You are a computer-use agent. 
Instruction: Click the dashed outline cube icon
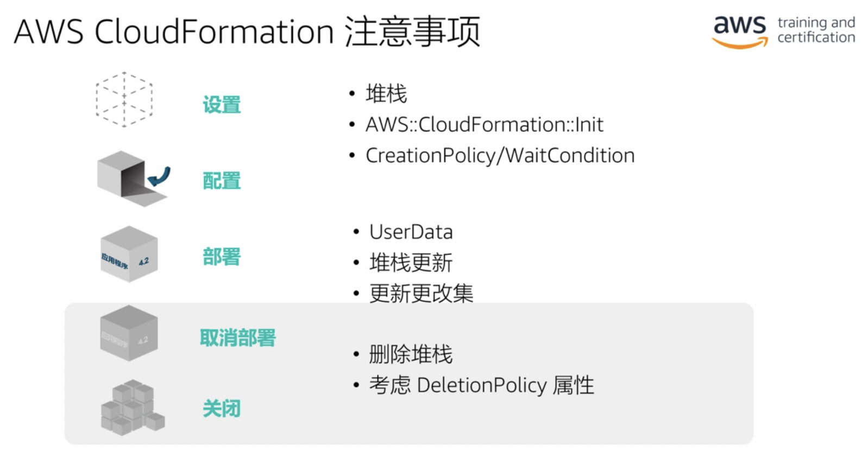point(124,99)
